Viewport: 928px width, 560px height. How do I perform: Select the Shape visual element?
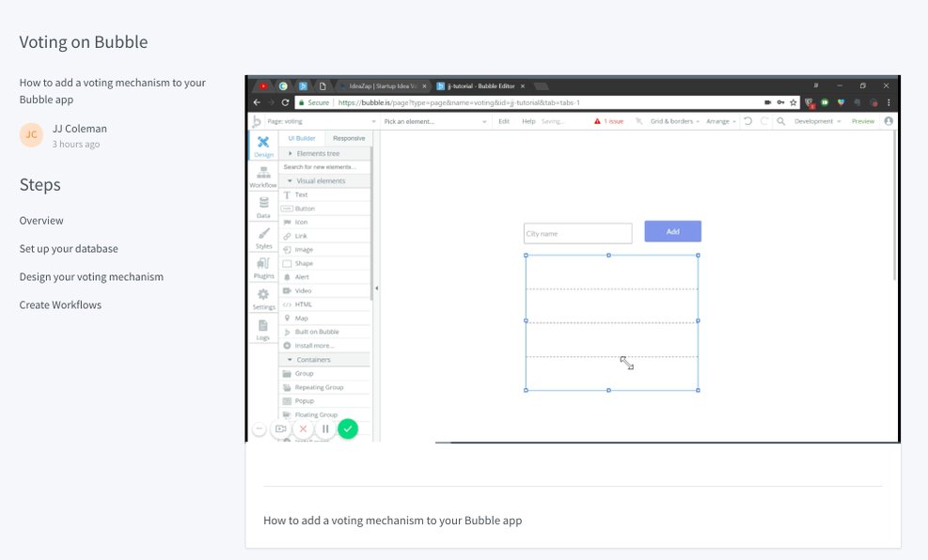coord(325,263)
